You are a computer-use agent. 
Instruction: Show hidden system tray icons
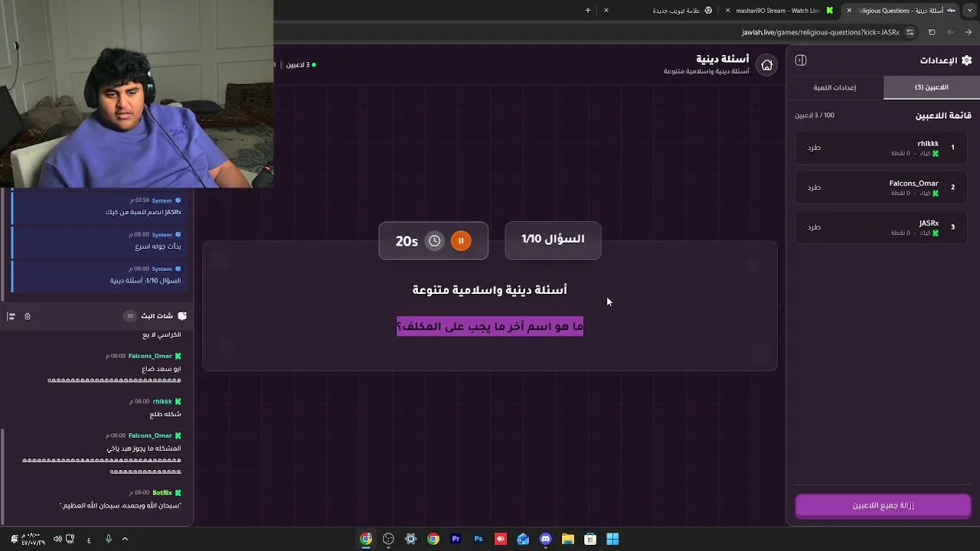click(125, 540)
